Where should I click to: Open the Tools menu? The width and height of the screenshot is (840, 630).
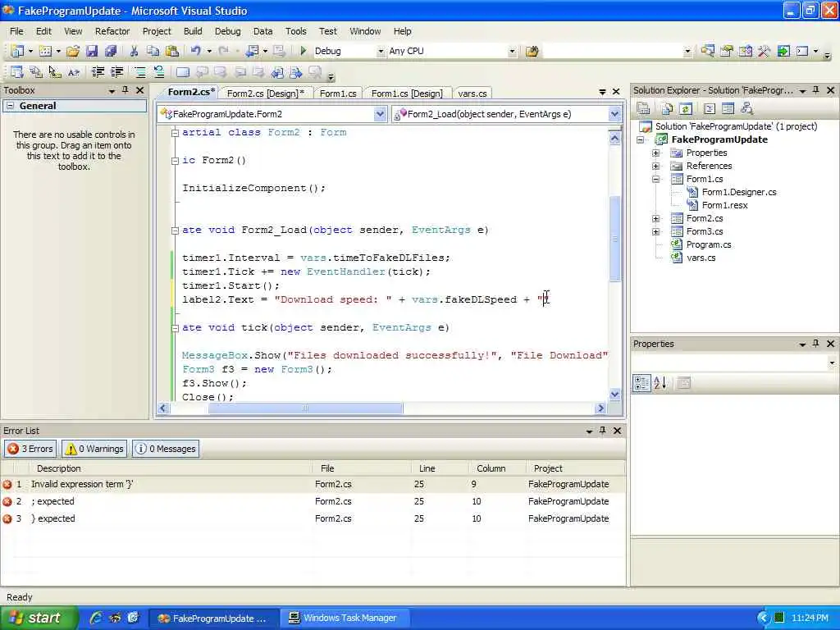[x=295, y=31]
